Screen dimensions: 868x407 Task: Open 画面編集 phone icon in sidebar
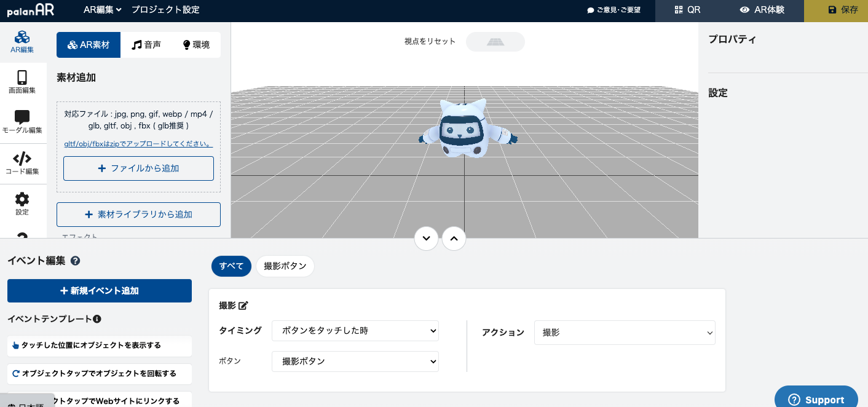click(22, 82)
